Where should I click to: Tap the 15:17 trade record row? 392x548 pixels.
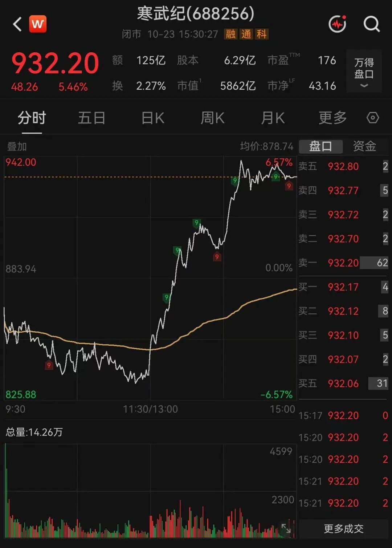pos(343,415)
